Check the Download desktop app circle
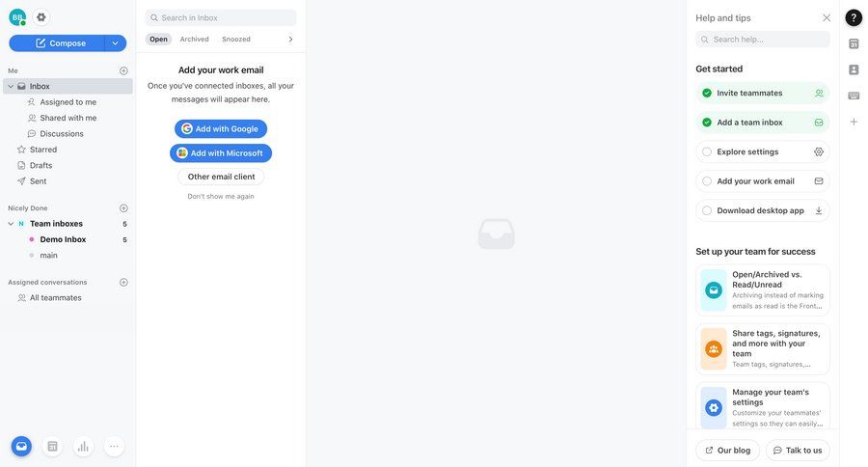The width and height of the screenshot is (868, 467). pyautogui.click(x=707, y=210)
